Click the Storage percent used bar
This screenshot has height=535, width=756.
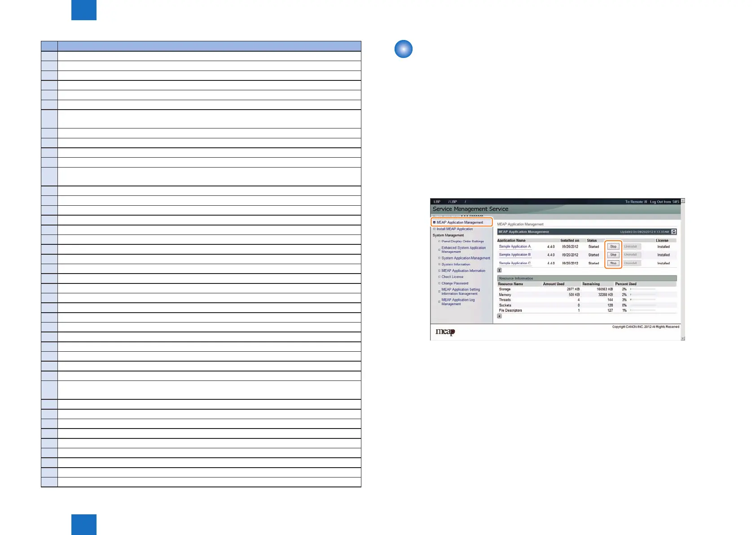pos(642,289)
